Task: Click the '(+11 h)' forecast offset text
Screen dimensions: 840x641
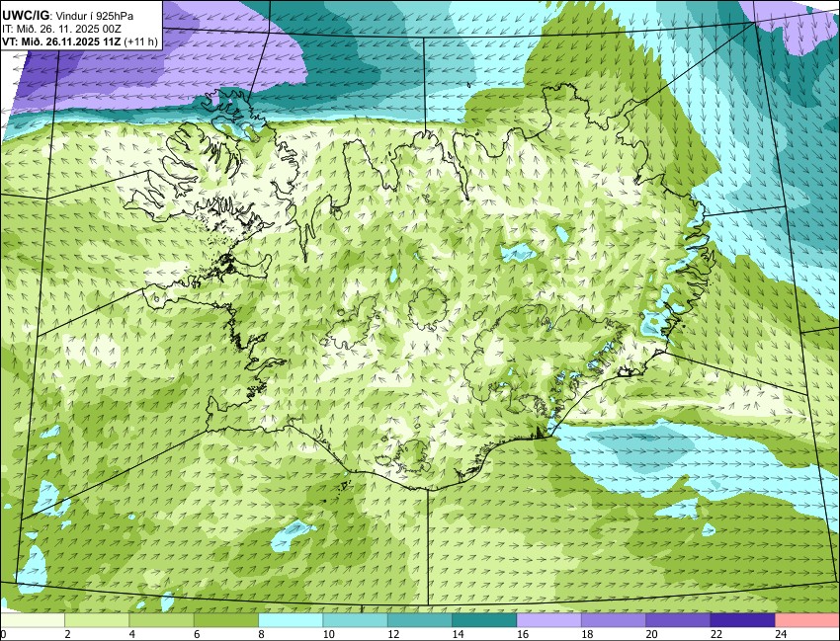Action: pyautogui.click(x=141, y=42)
